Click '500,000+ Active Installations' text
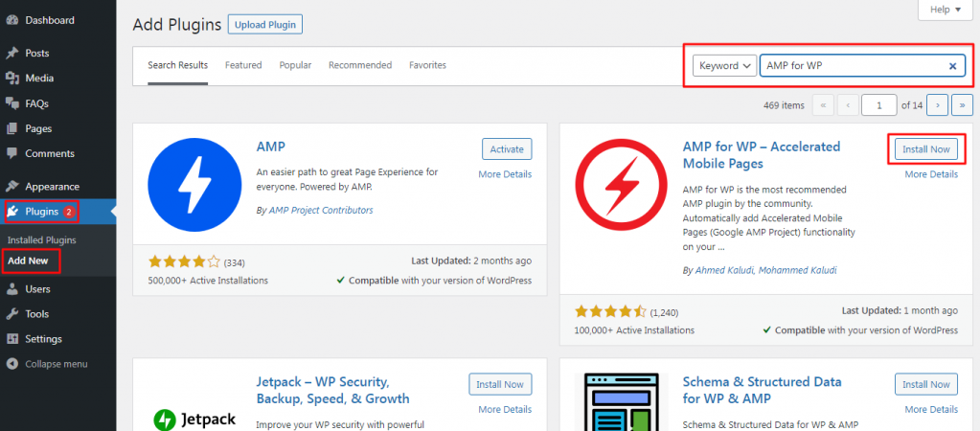The width and height of the screenshot is (980, 431). click(208, 281)
